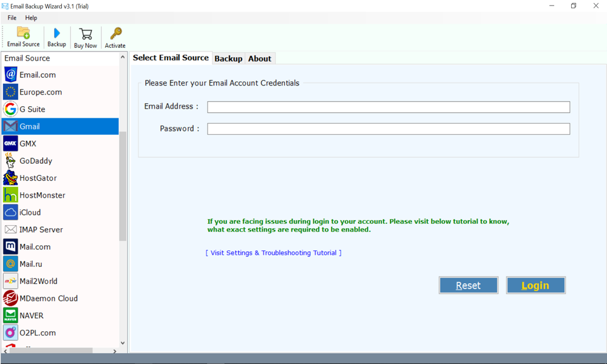Choose the iCloud cloud icon
Screen dimensions: 607x364
(x=10, y=212)
